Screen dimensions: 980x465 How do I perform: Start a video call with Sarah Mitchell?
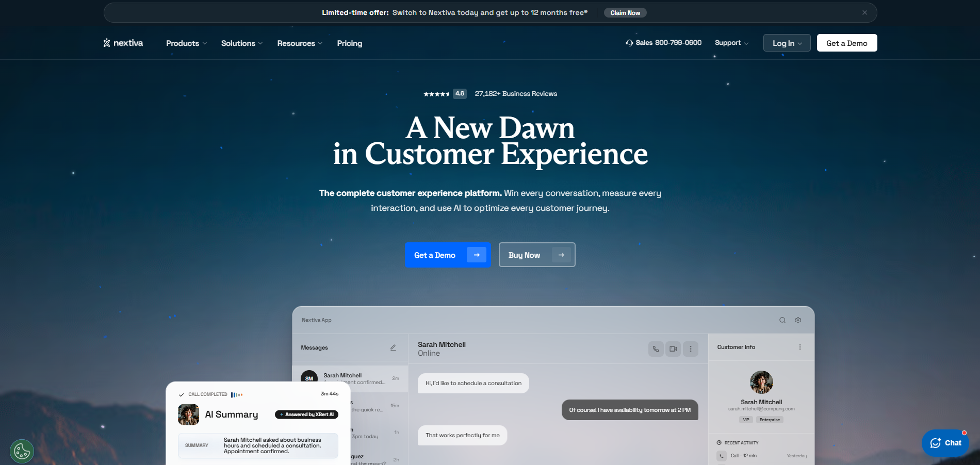[673, 349]
